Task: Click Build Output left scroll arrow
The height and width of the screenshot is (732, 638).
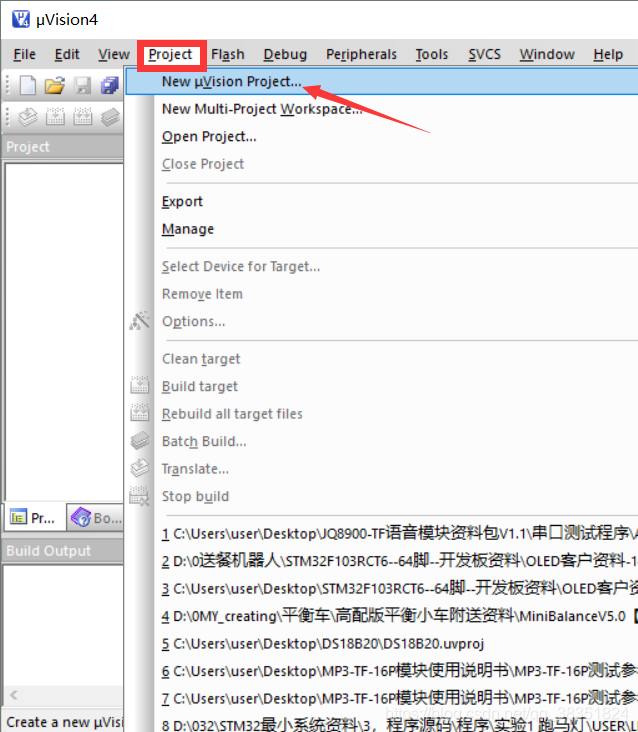Action: 14,695
